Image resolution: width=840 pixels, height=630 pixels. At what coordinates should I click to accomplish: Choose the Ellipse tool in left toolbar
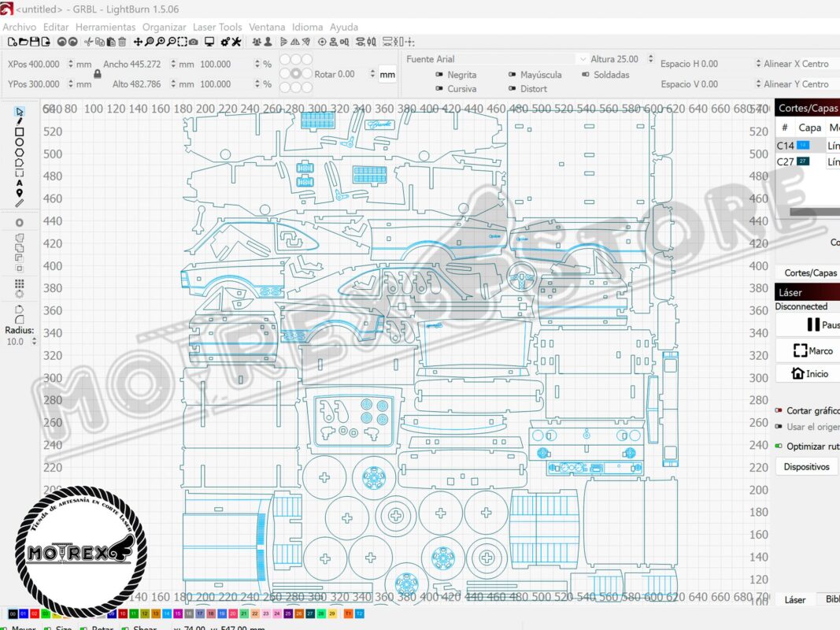point(20,143)
